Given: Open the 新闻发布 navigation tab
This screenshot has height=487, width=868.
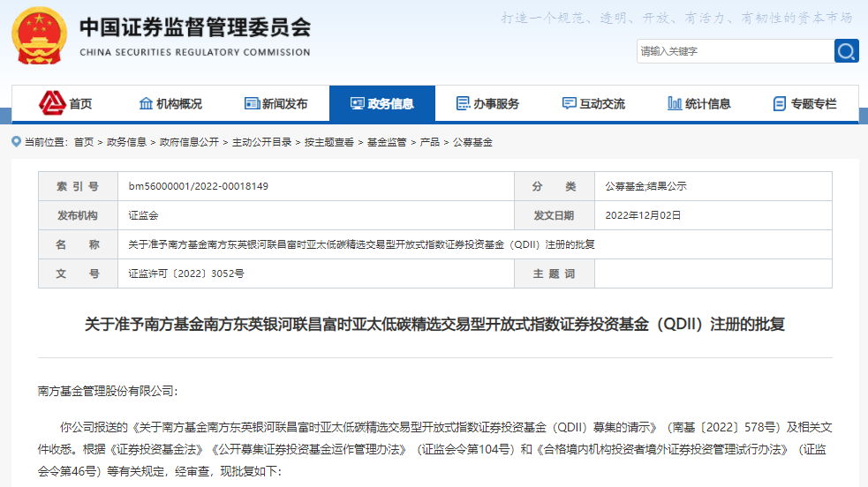Looking at the screenshot, I should click(276, 103).
